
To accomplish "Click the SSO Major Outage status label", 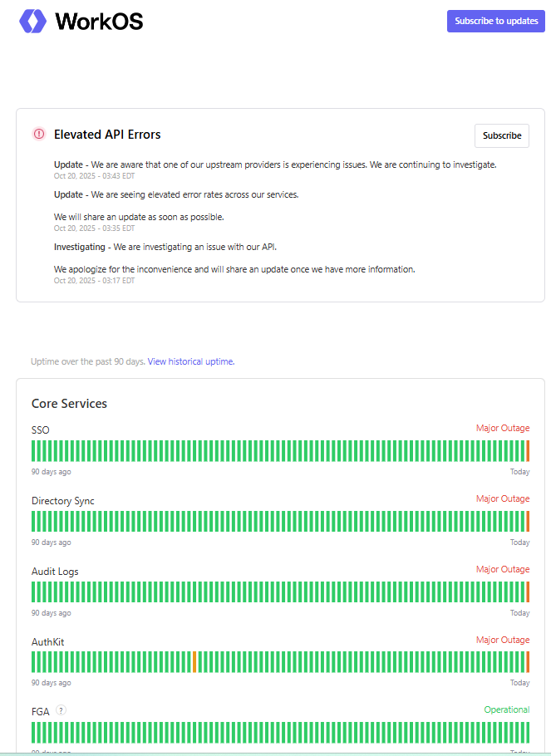I will (502, 429).
